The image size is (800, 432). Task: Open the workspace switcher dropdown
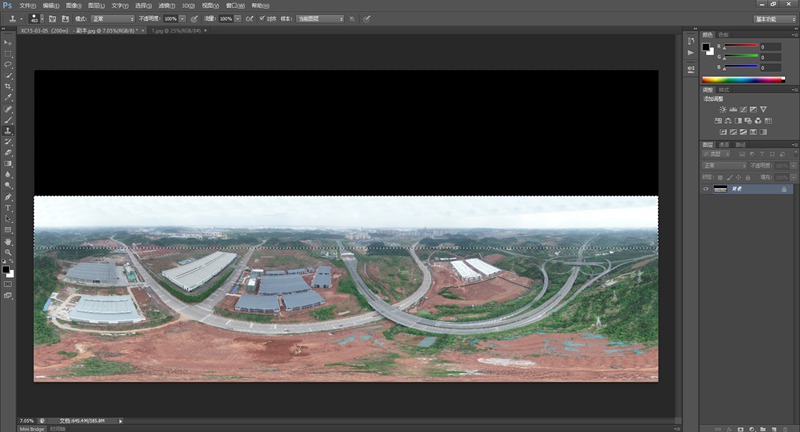pyautogui.click(x=769, y=18)
